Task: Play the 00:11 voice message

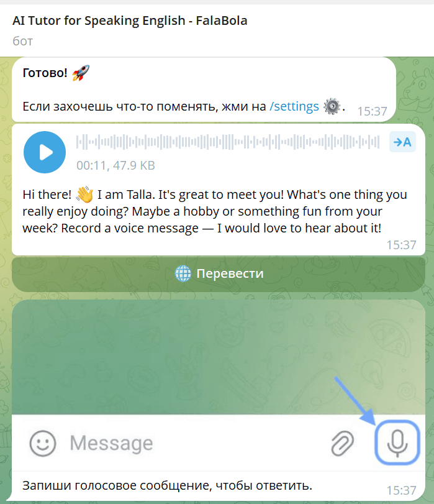Action: pyautogui.click(x=45, y=152)
